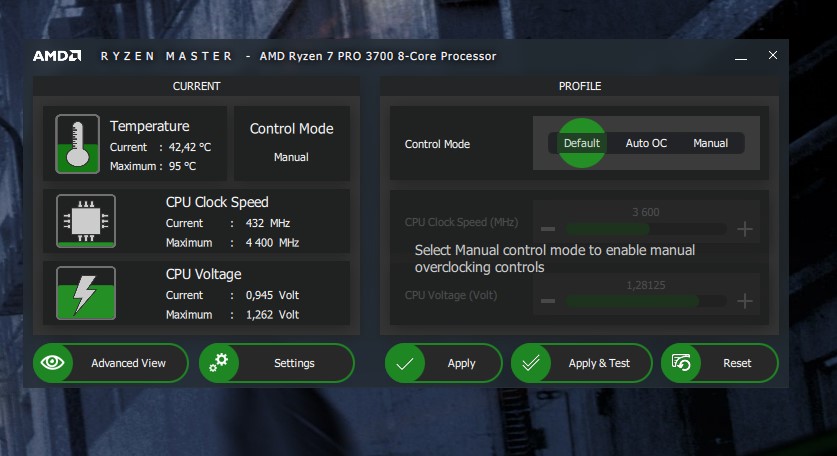This screenshot has width=837, height=456.
Task: Reset the profile via Reset label
Action: click(x=737, y=363)
